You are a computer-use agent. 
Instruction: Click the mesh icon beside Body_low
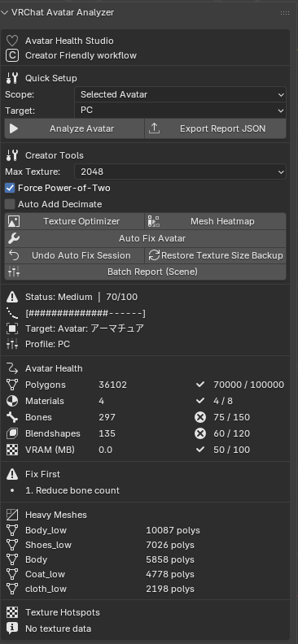point(13,530)
